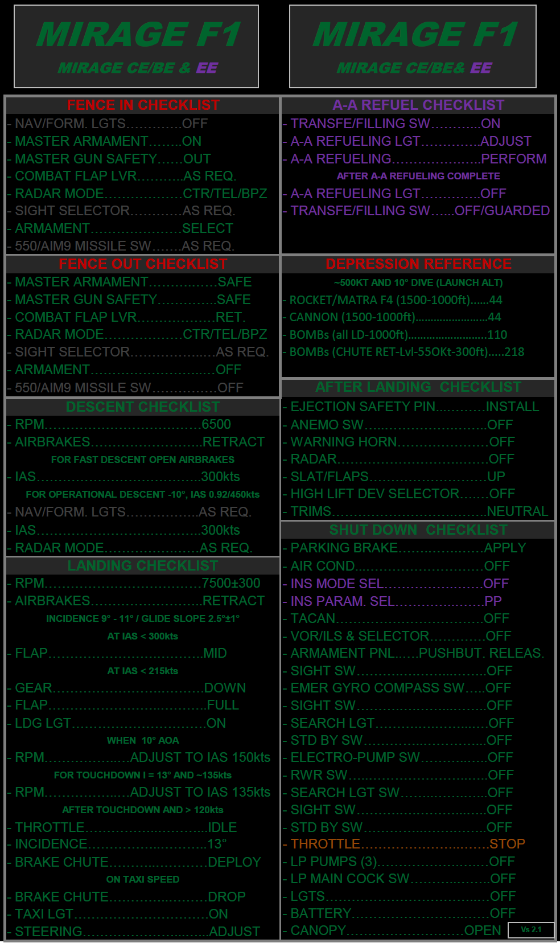Click the FENCE IN CHECKLIST header
Screen dimensions: 560x943
(x=143, y=105)
